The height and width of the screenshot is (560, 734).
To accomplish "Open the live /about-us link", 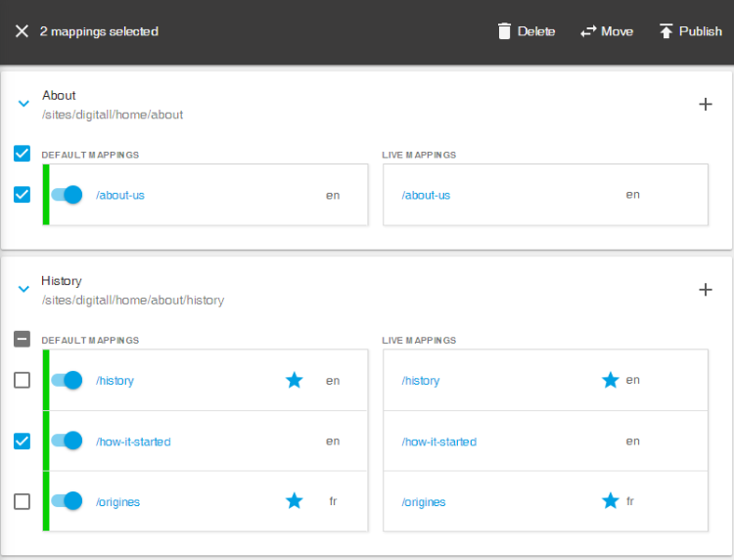I will (426, 195).
